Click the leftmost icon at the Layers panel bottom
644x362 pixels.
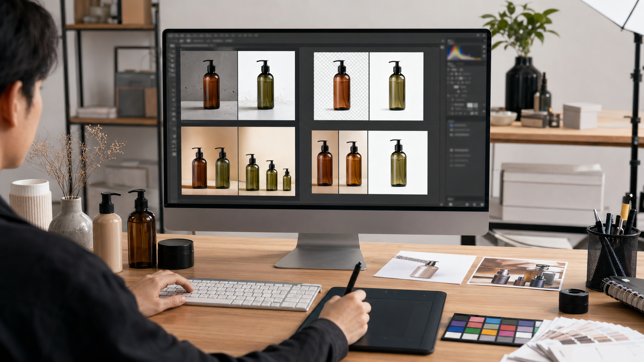451,204
